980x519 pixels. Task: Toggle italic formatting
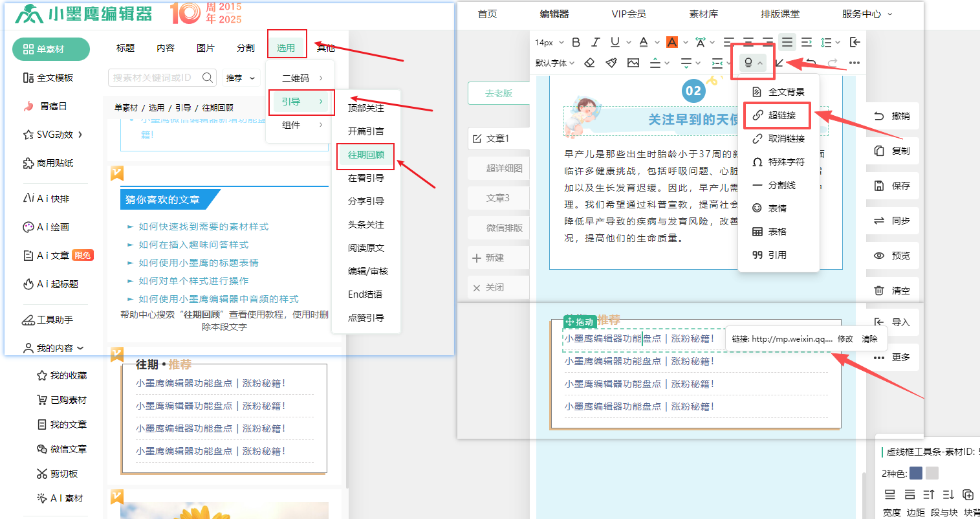coord(596,42)
